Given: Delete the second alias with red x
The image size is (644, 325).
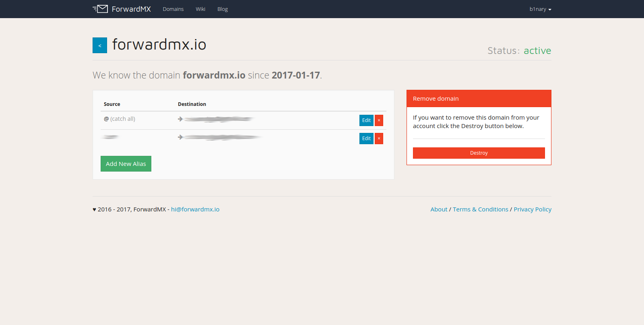Looking at the screenshot, I should click(x=379, y=139).
